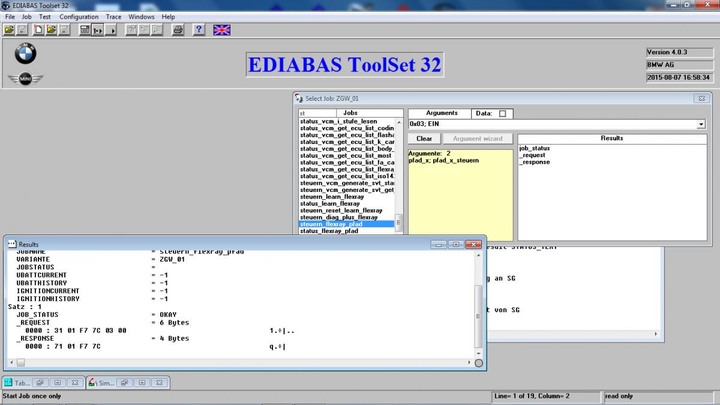Click the third grayed icon before the printer
The height and width of the screenshot is (405, 720).
coord(157,30)
